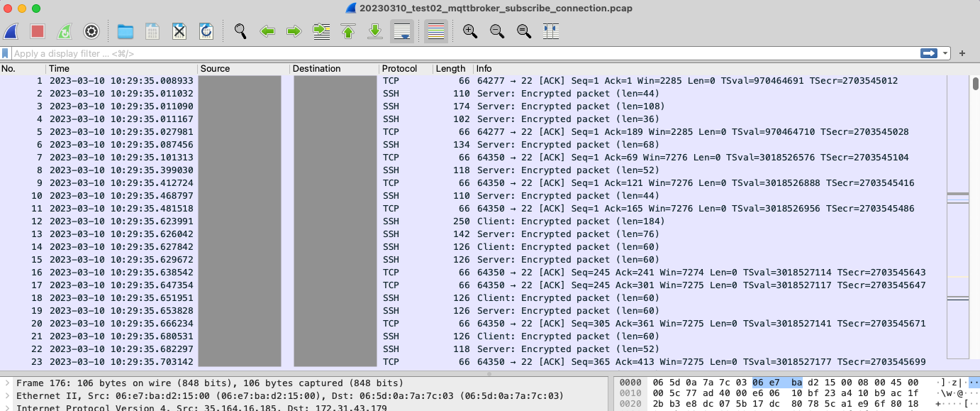Viewport: 980px width, 411px height.
Task: Open the display filter bookmarks dropdown
Action: (x=6, y=53)
